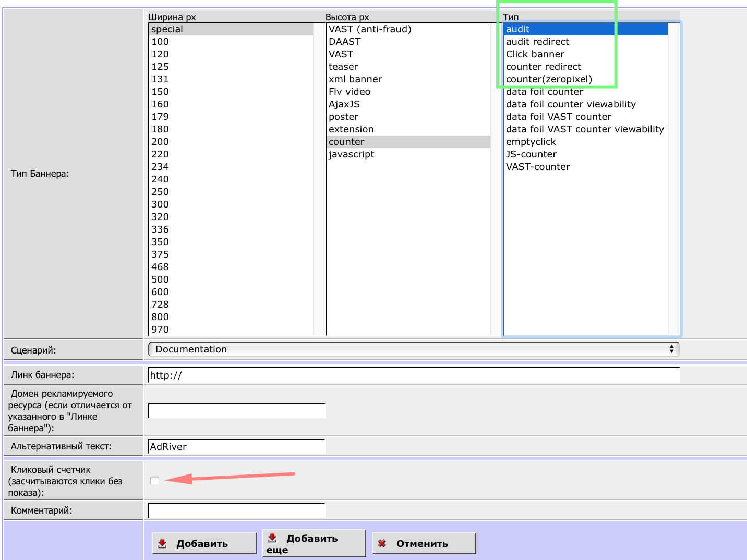This screenshot has height=560, width=747.
Task: Select width 970 in the list
Action: coord(231,330)
